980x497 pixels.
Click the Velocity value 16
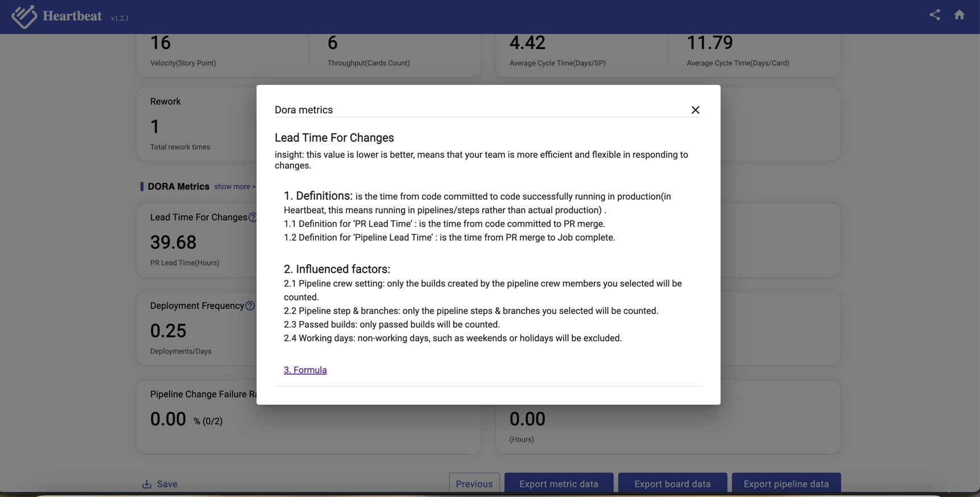click(160, 43)
